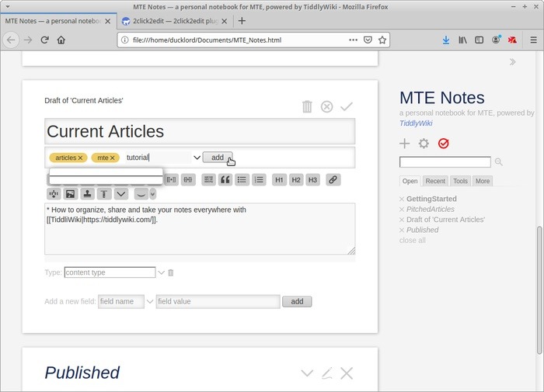Edit the Published tiddler with pencil icon
Viewport: 544px width, 392px height.
327,373
